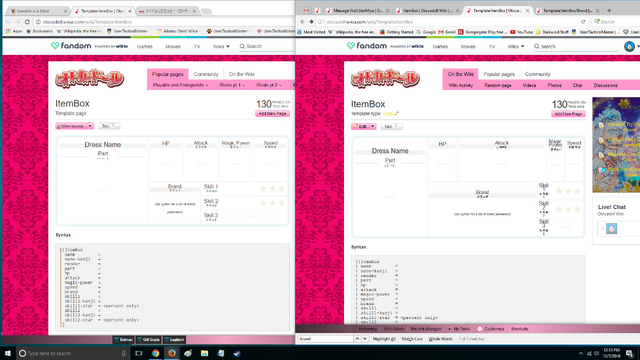Go back in left Chrome window

[9, 22]
